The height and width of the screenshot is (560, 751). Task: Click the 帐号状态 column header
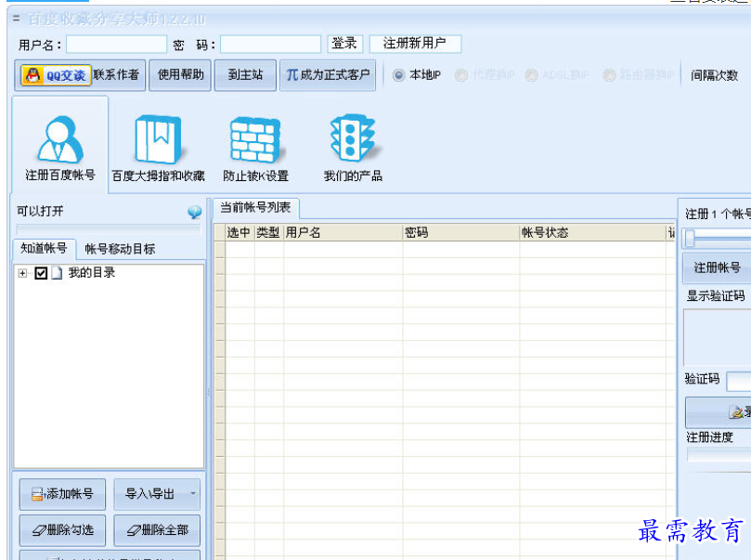[592, 233]
